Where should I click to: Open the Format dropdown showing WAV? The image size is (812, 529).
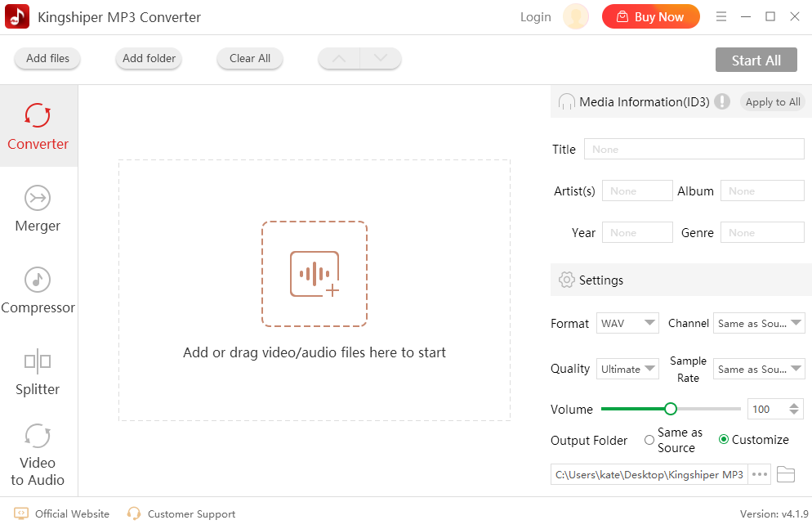pos(627,323)
